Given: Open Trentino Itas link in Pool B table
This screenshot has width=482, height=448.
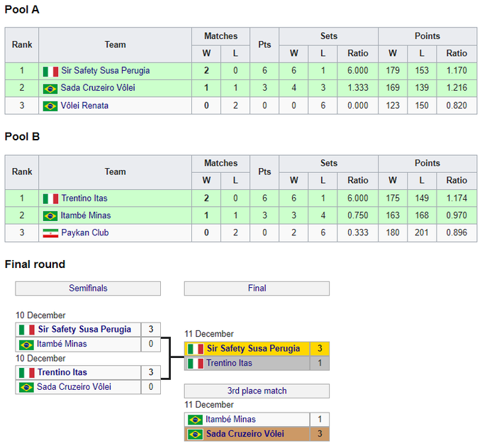Looking at the screenshot, I should (84, 198).
